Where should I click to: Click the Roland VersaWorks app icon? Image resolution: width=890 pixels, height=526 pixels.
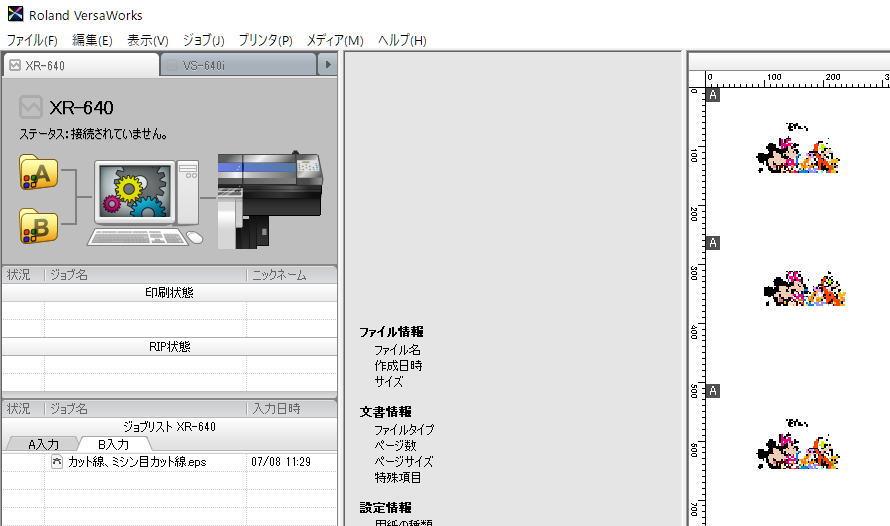point(15,14)
